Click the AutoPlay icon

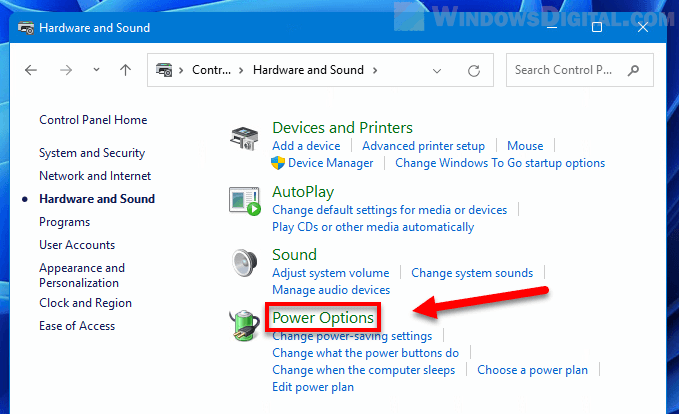click(x=245, y=201)
